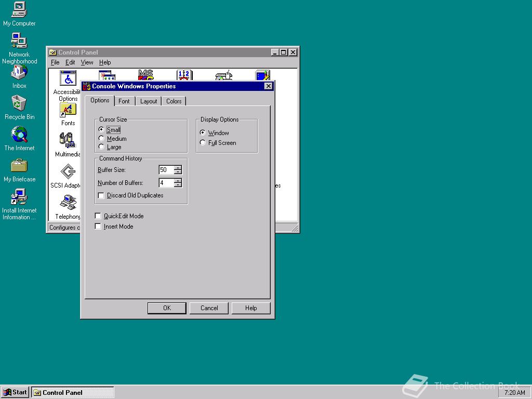Open the File menu in Control Panel
Viewport: 532px width, 399px height.
55,62
